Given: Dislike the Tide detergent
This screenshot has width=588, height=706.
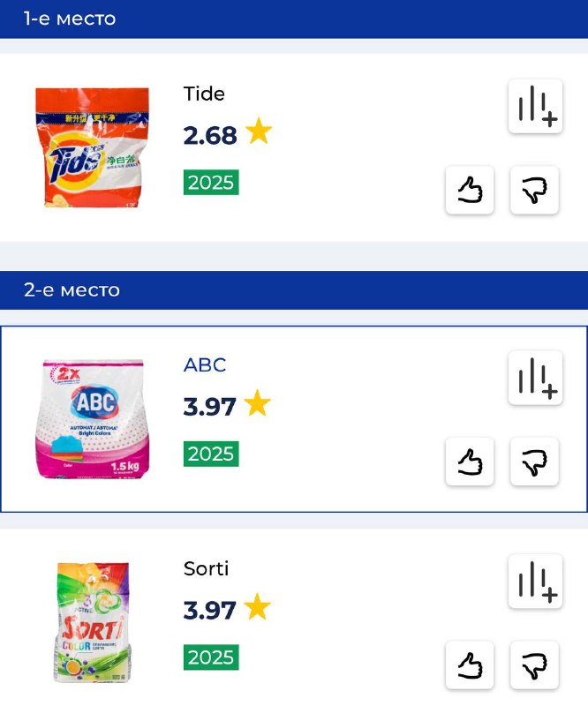Looking at the screenshot, I should click(x=534, y=190).
